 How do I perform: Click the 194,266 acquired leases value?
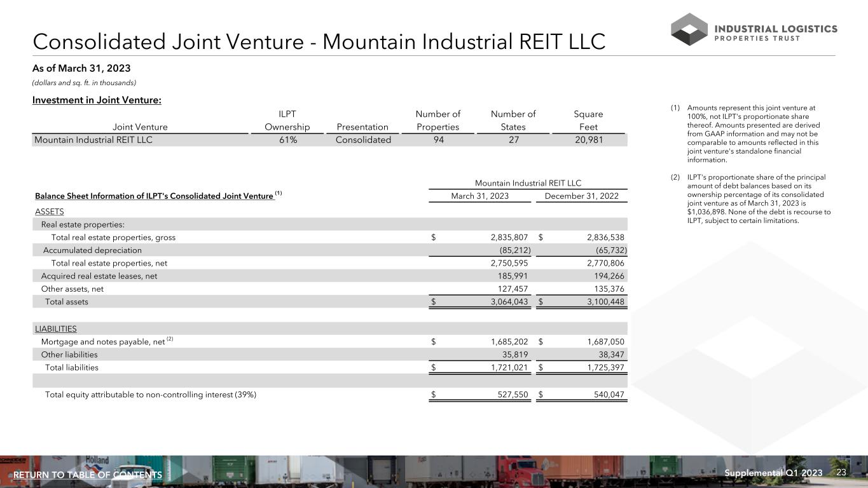(x=610, y=276)
